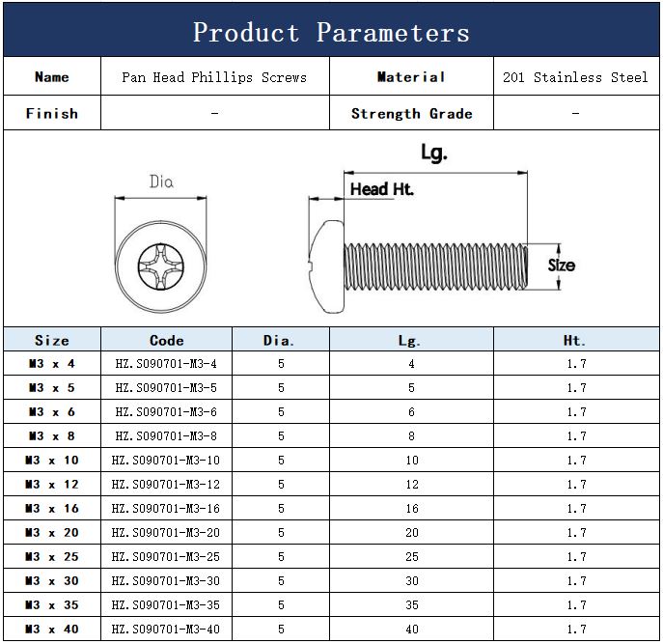Select the 'Size' column header

pos(52,340)
